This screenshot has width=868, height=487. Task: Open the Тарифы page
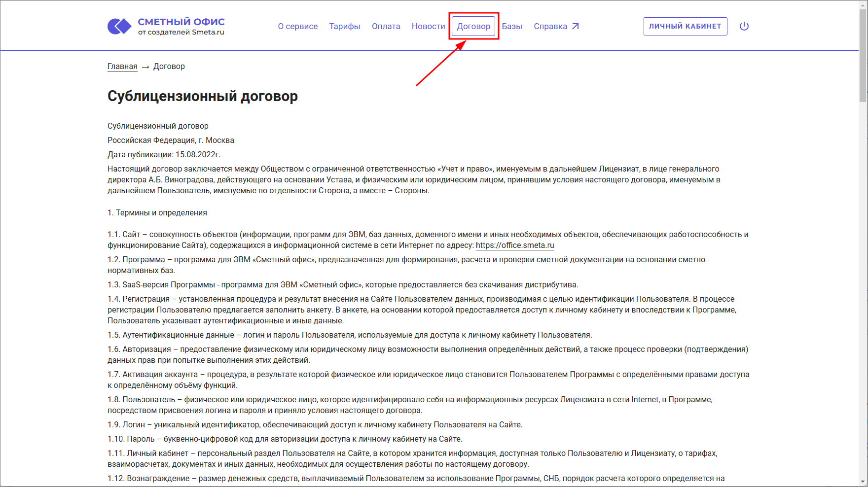(344, 27)
